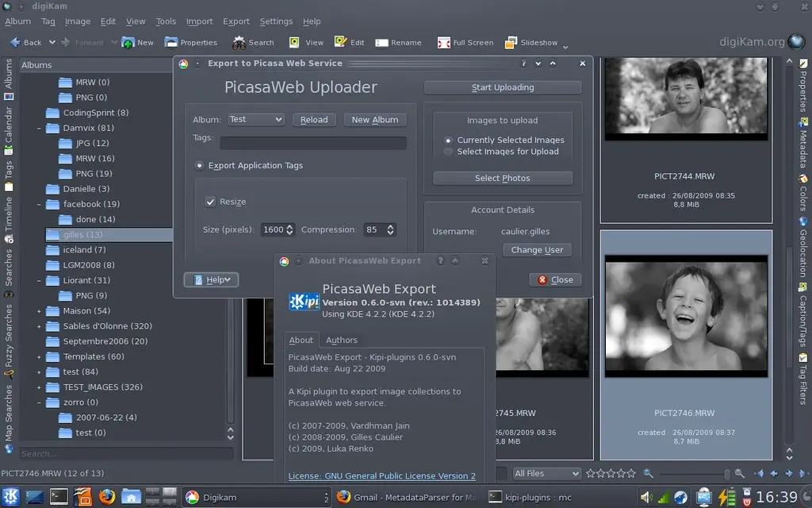Increase Compression using its stepper control
812x508 pixels.
(x=390, y=226)
